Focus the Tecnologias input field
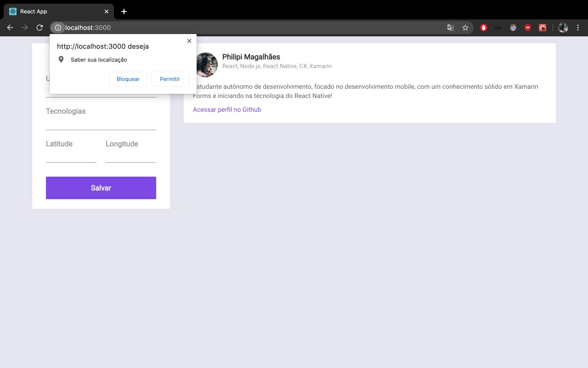This screenshot has height=368, width=588. (101, 124)
